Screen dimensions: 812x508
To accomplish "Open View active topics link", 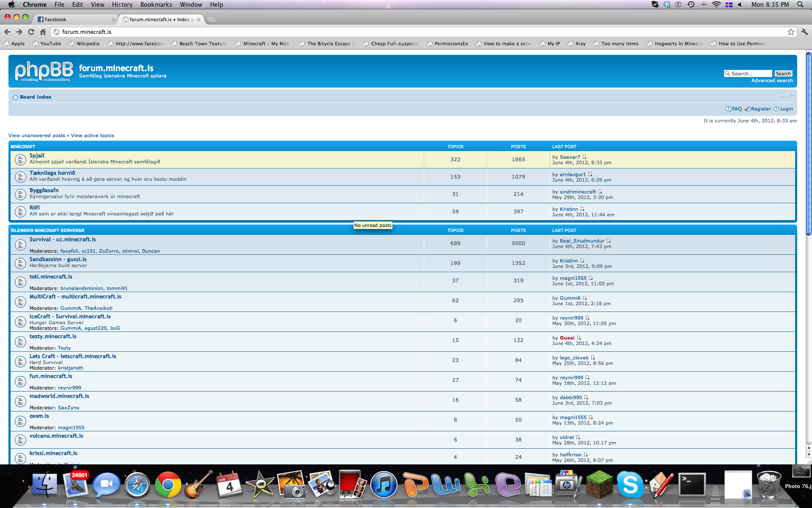I will (x=93, y=135).
